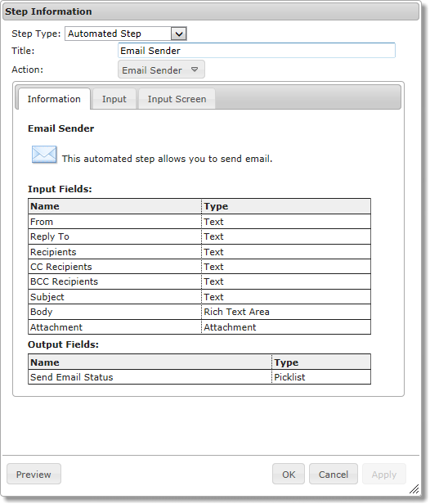Click the Step Information header bar
Viewport: 430px width, 504px height.
coord(211,11)
